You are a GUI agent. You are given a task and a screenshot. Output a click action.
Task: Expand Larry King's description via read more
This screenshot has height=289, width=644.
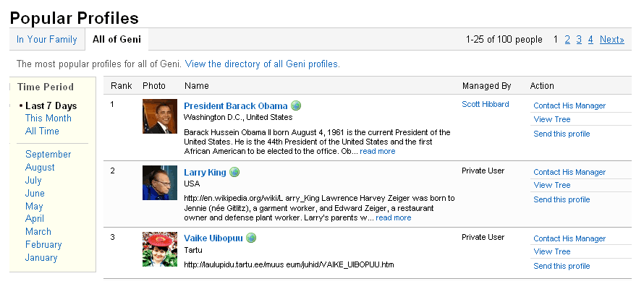(393, 217)
